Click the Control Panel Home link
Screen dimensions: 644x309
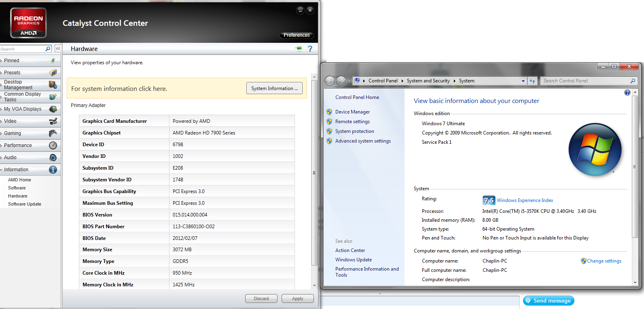click(357, 97)
